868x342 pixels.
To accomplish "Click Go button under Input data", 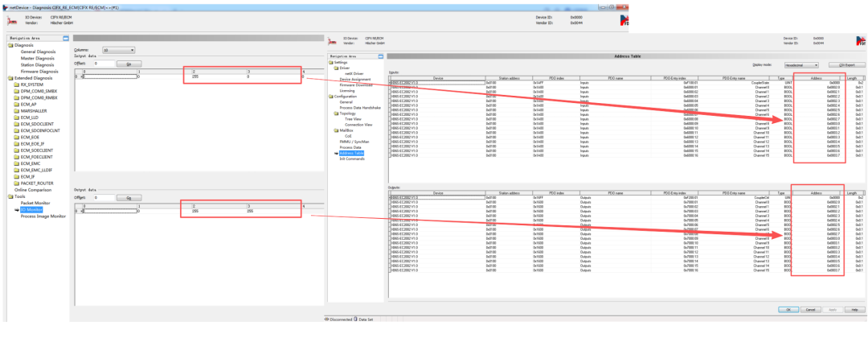I will tap(129, 64).
